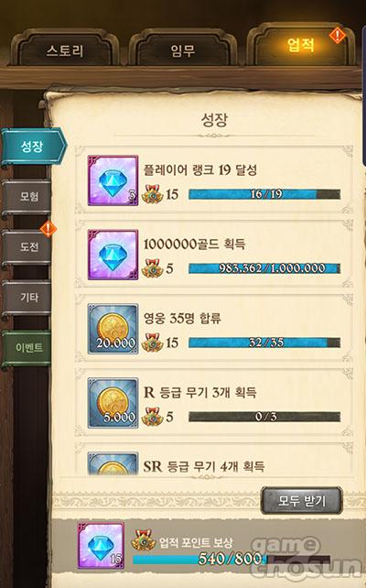Open the 스토리 tab
The image size is (366, 588).
(65, 49)
